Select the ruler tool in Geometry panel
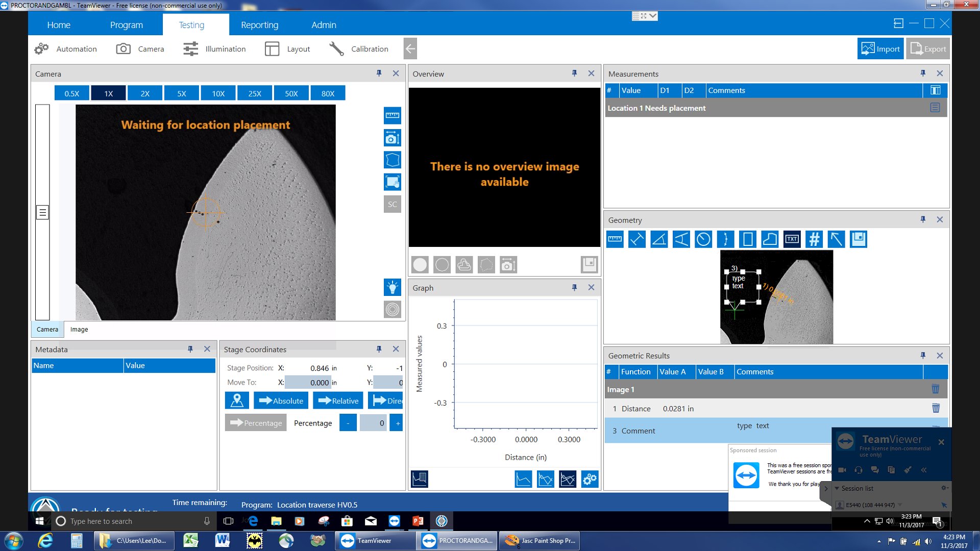This screenshot has width=980, height=551. point(615,239)
